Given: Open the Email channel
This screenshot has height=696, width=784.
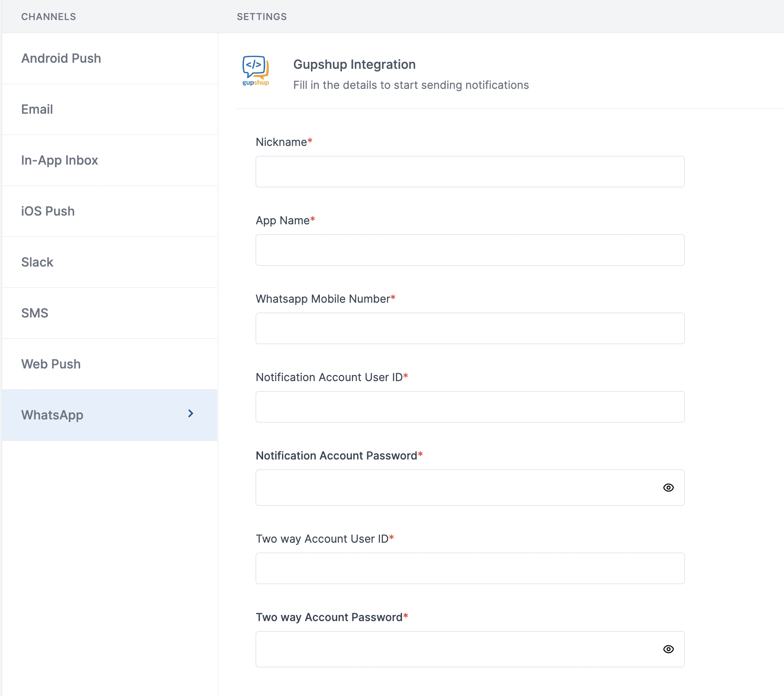Looking at the screenshot, I should [x=110, y=109].
